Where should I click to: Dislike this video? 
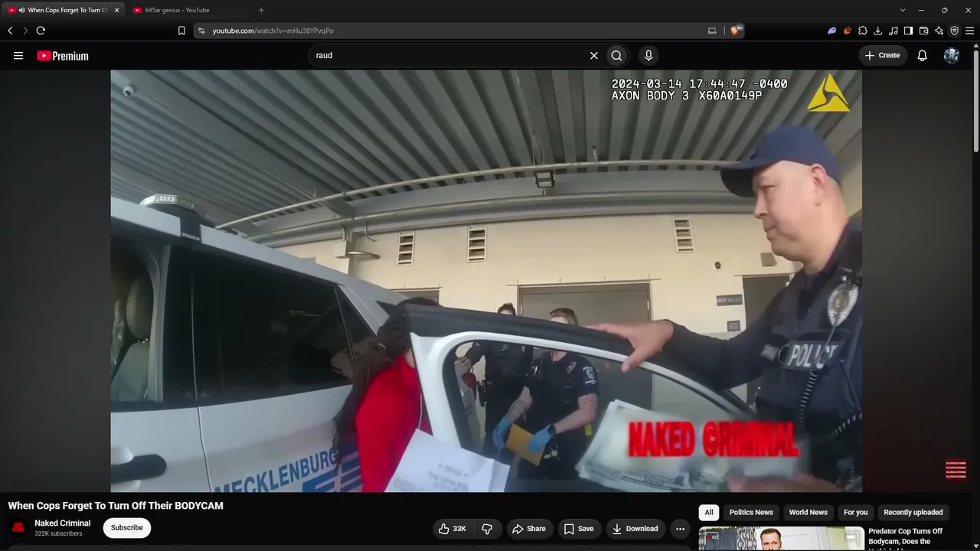(x=487, y=529)
